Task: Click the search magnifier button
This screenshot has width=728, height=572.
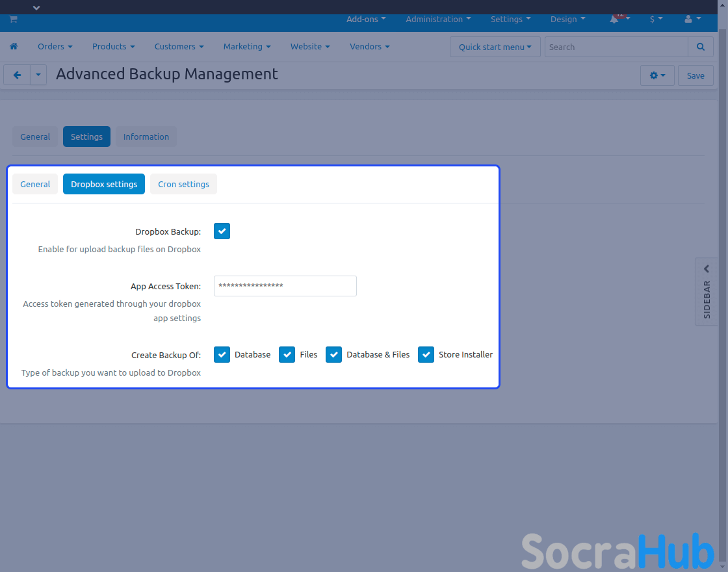Action: click(x=700, y=47)
